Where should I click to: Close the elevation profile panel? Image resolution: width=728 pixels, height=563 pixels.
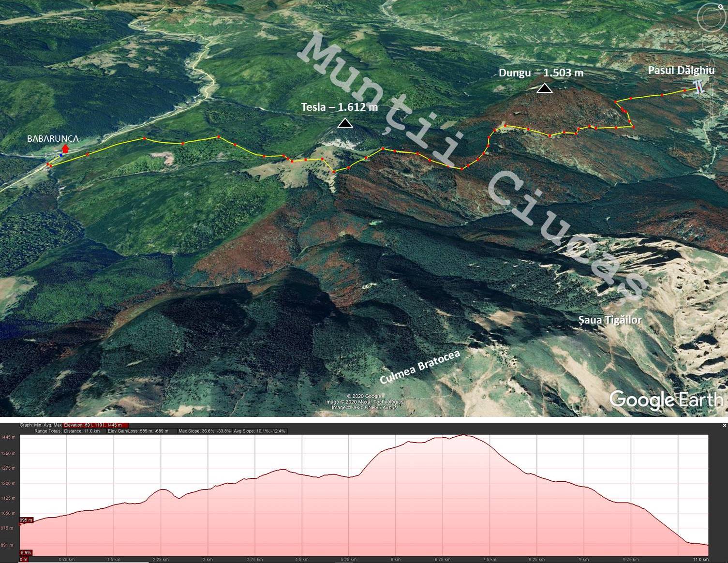(724, 426)
